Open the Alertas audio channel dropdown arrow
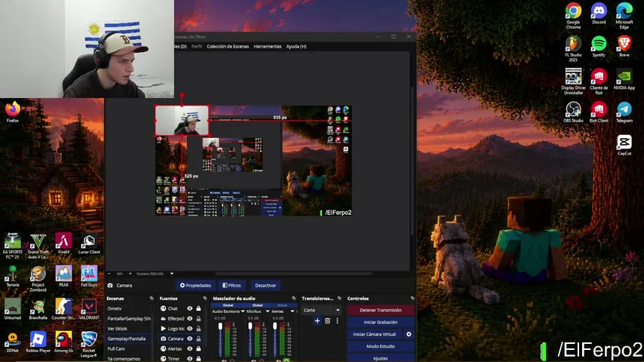 tap(292, 311)
